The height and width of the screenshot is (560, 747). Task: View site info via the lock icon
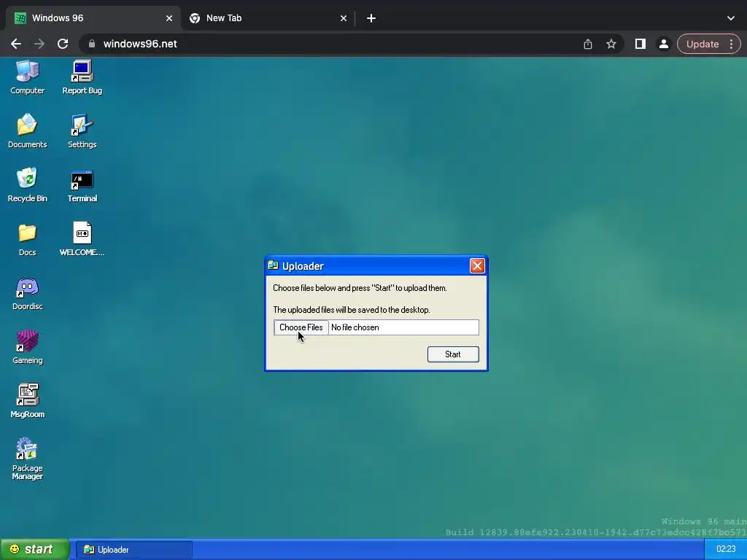point(92,44)
